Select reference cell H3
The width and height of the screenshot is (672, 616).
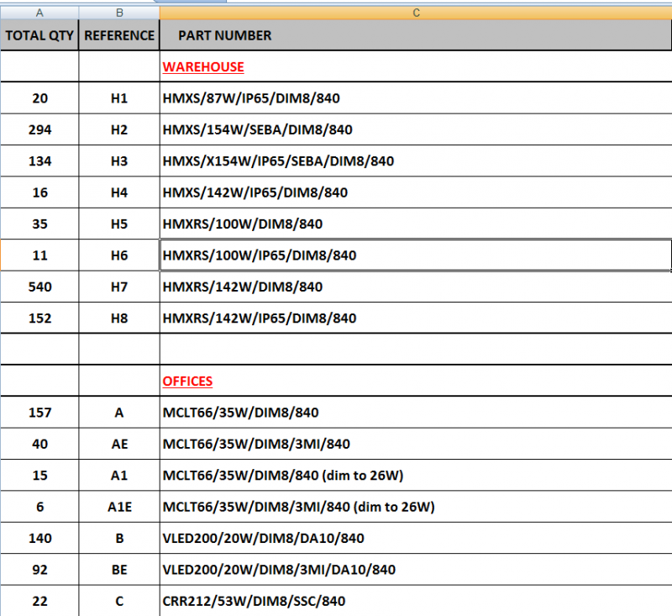[x=119, y=161]
